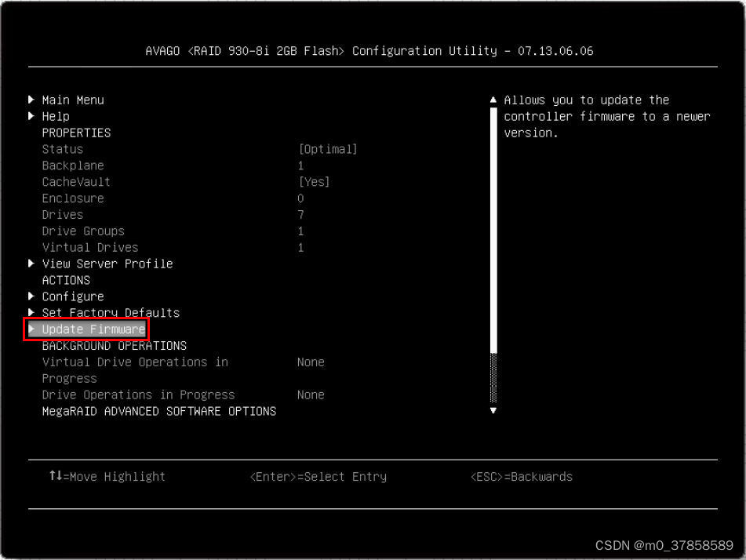
Task: Click Drive Operations in Progress label
Action: click(x=138, y=395)
